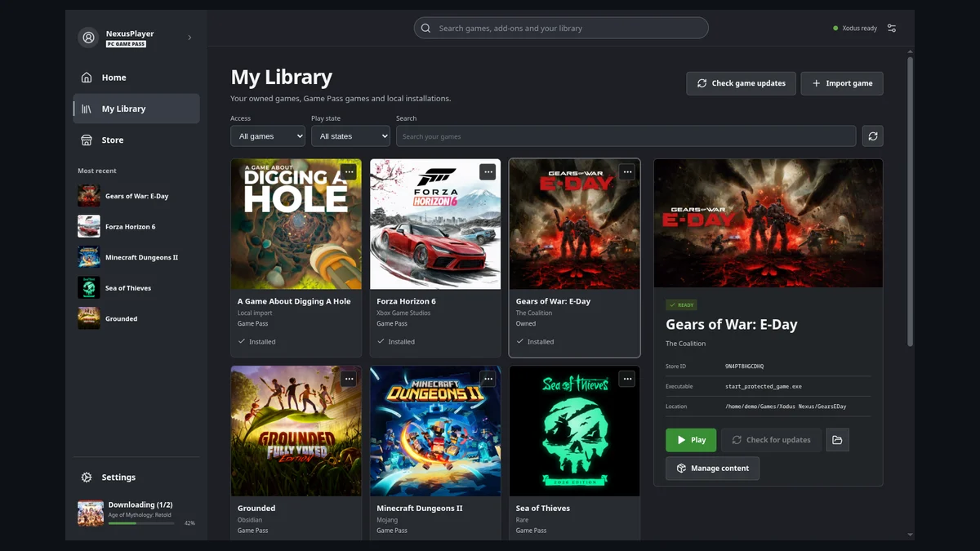Click the Check for updates button
The width and height of the screenshot is (980, 551).
(x=771, y=440)
